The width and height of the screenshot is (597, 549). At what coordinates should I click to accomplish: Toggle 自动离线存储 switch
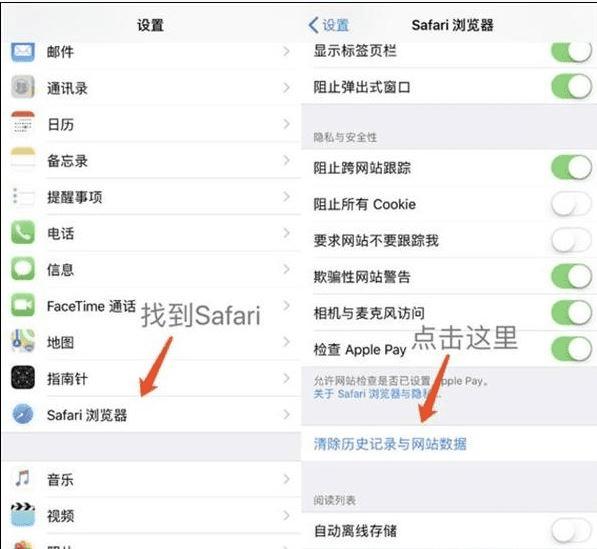point(571,530)
